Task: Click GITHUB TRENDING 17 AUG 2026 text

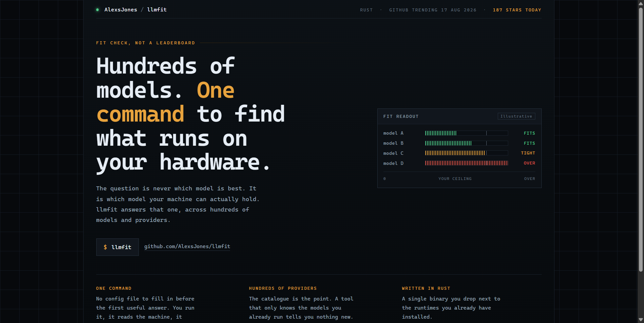Action: [433, 10]
